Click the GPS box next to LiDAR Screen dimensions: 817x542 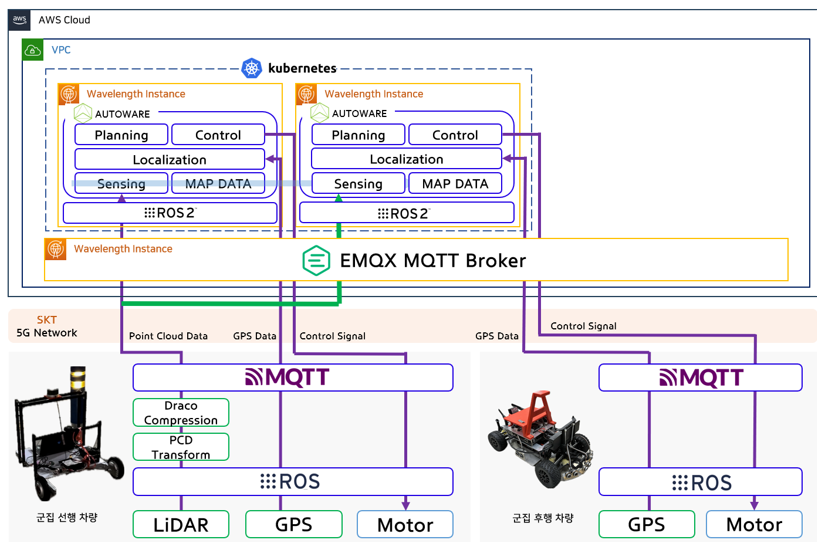pyautogui.click(x=294, y=524)
